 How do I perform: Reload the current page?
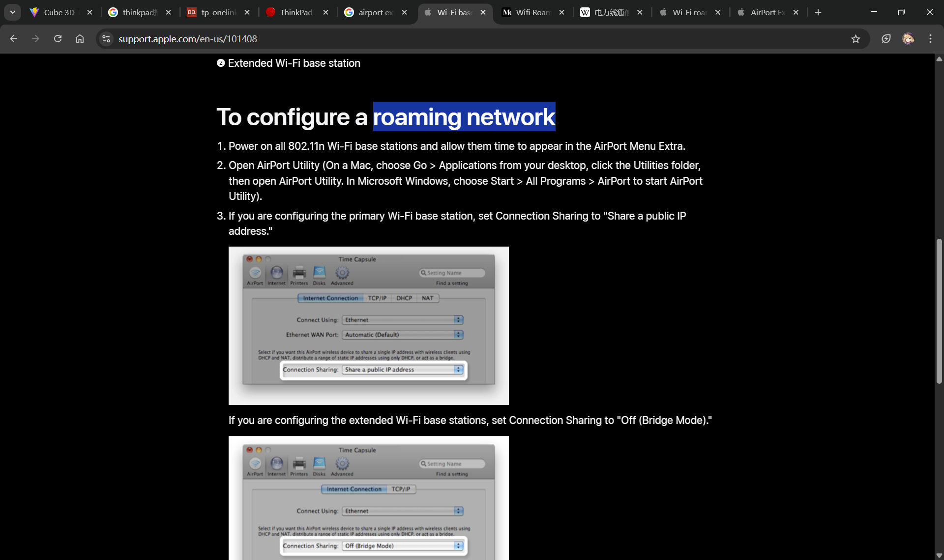58,39
